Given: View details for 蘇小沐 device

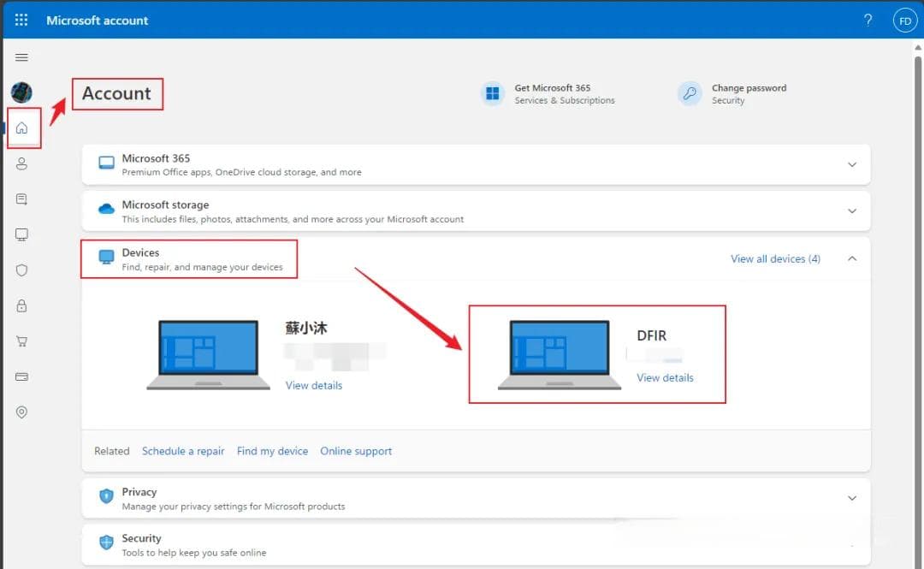Looking at the screenshot, I should 314,386.
